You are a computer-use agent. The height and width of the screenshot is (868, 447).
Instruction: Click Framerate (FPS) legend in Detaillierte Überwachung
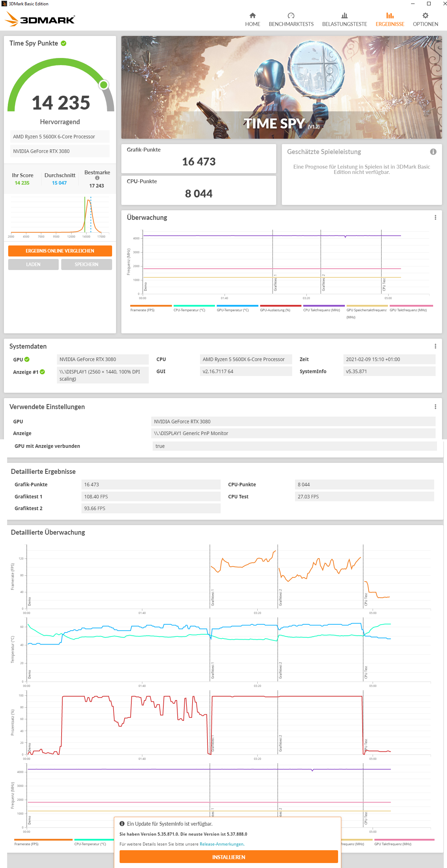[43, 842]
